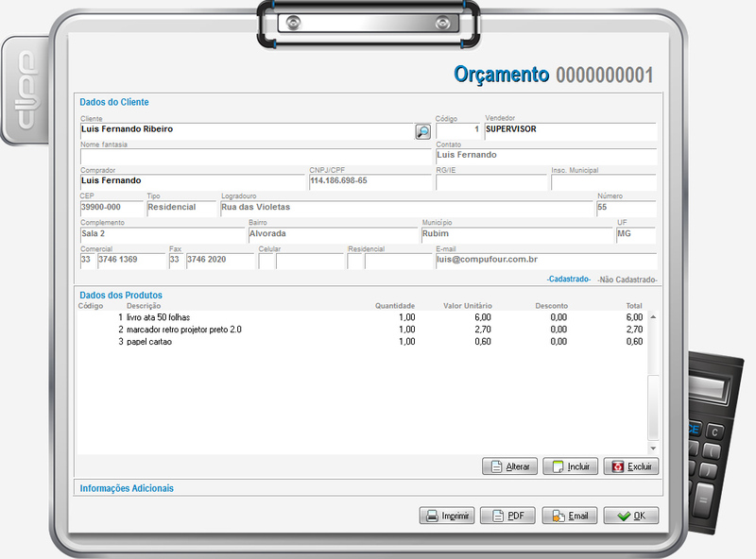Viewport: 756px width, 559px height.
Task: Select the -Cadastrado- client option
Action: (x=569, y=279)
